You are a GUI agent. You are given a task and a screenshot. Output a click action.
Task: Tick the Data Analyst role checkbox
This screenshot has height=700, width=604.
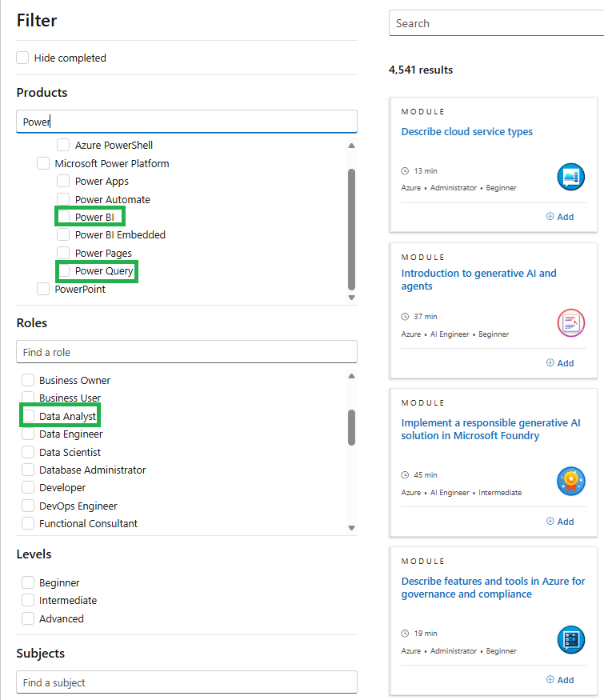click(28, 416)
